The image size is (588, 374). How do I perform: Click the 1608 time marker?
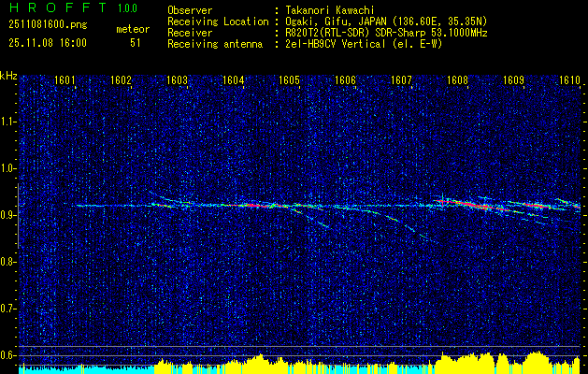tap(457, 80)
